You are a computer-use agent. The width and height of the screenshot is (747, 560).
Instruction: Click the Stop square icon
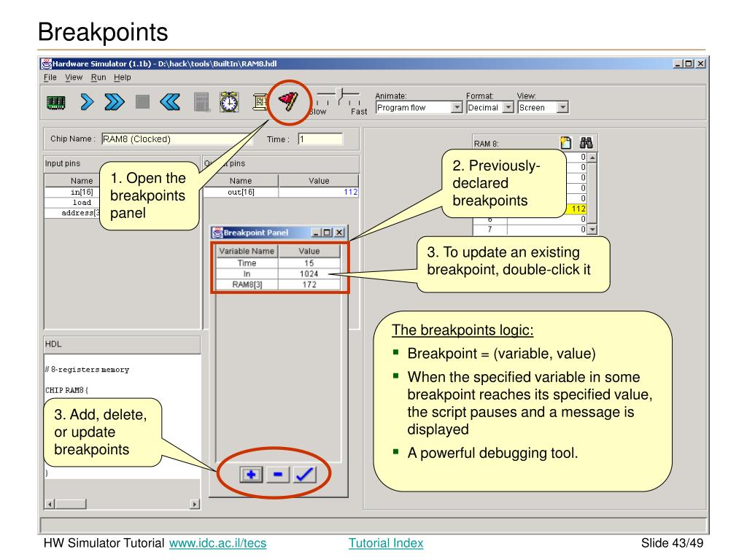tap(142, 102)
